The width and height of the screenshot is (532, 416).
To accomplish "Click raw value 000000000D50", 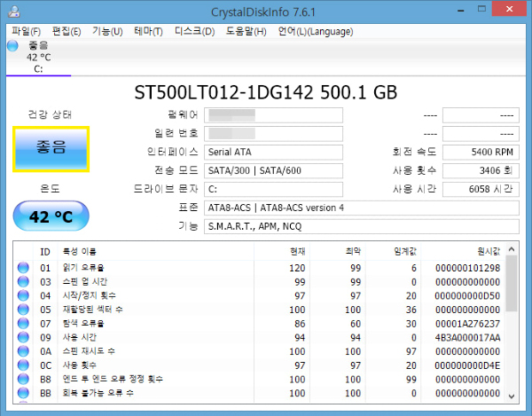I will coord(467,296).
